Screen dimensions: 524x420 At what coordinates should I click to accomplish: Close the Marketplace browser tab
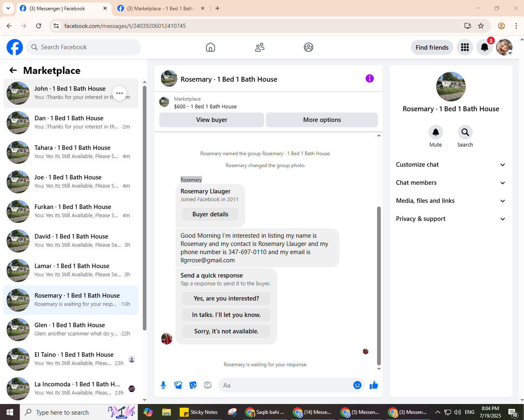(203, 8)
